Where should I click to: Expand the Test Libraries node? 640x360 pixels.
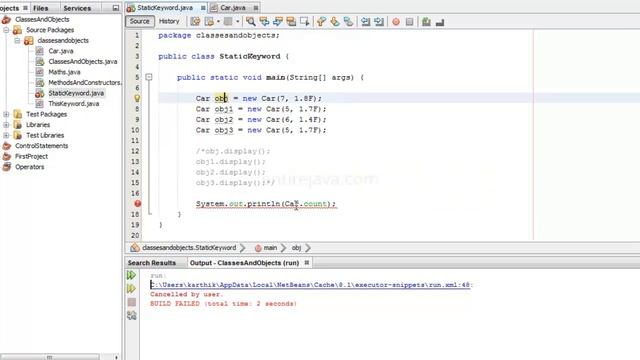click(x=6, y=135)
